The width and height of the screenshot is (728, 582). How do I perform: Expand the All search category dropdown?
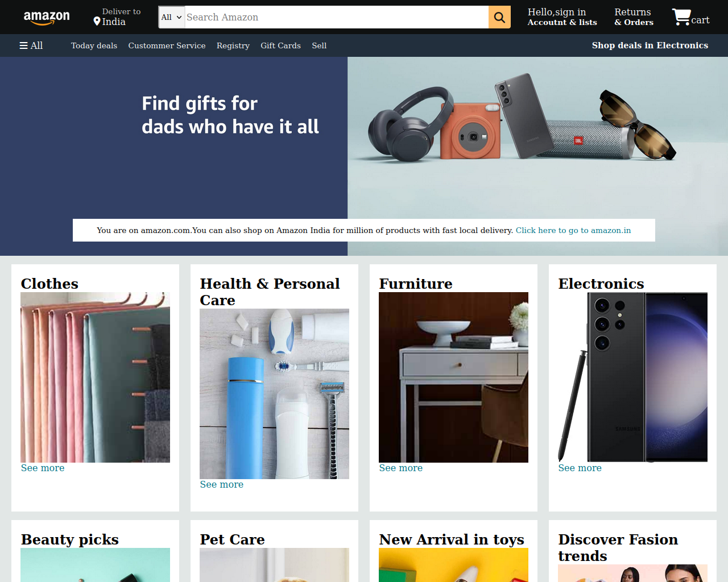tap(172, 17)
